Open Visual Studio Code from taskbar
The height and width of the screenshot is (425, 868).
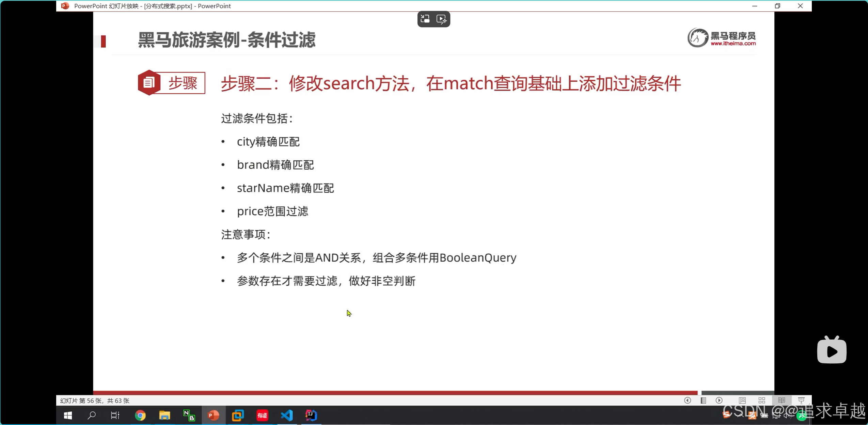(x=287, y=415)
